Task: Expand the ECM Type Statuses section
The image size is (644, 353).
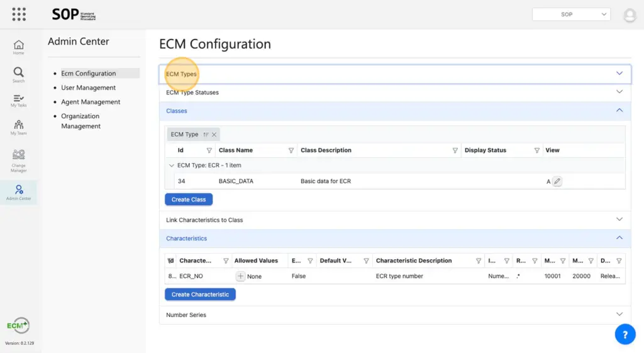Action: click(x=619, y=92)
